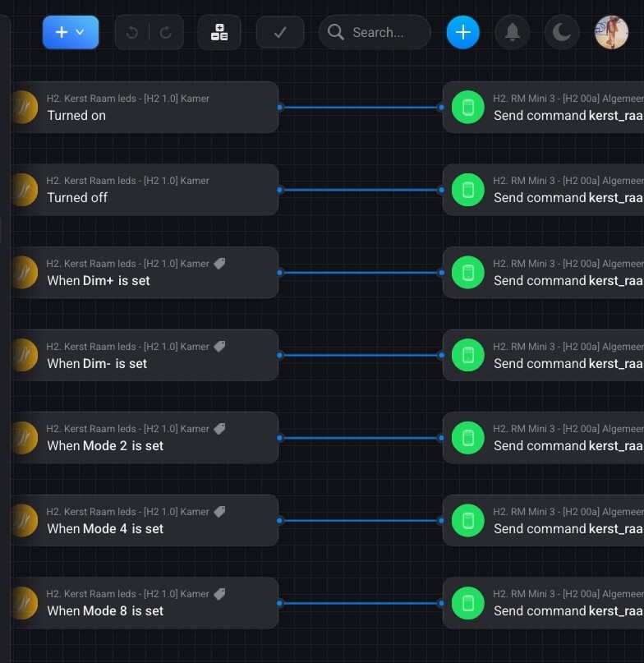
Task: Click RM Mini icon beside Turned on row
Action: [x=467, y=108]
